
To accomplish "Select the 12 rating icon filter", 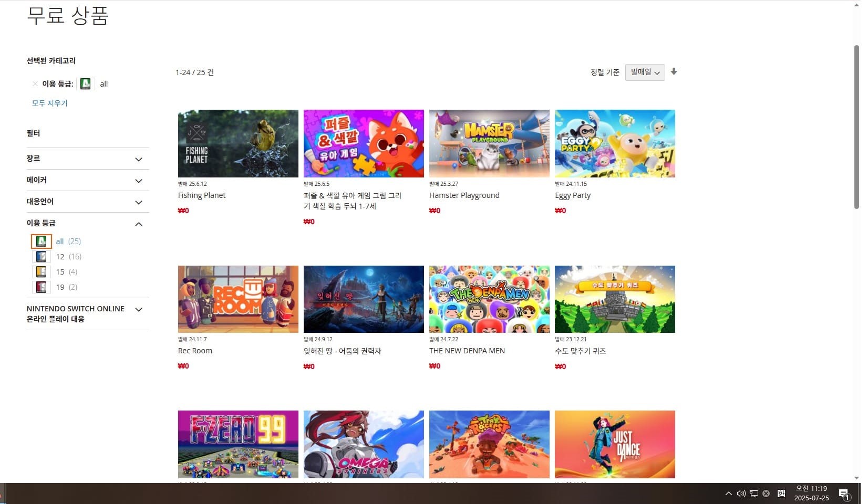I will [x=42, y=257].
